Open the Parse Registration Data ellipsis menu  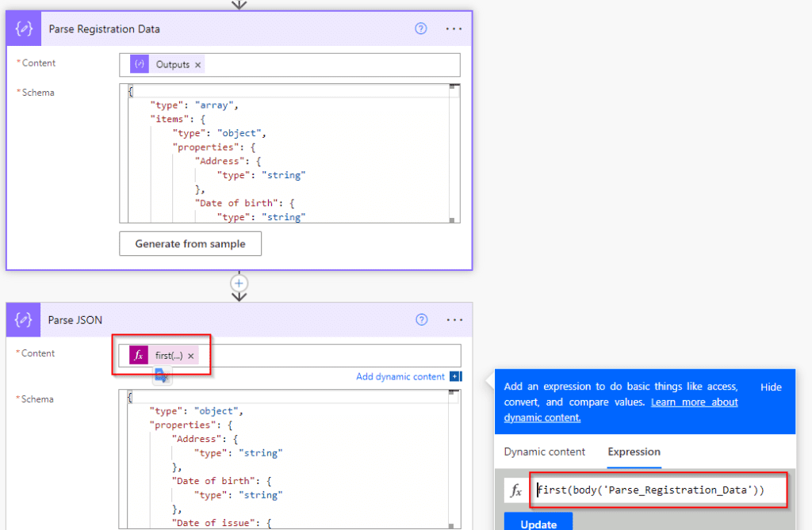click(x=454, y=28)
